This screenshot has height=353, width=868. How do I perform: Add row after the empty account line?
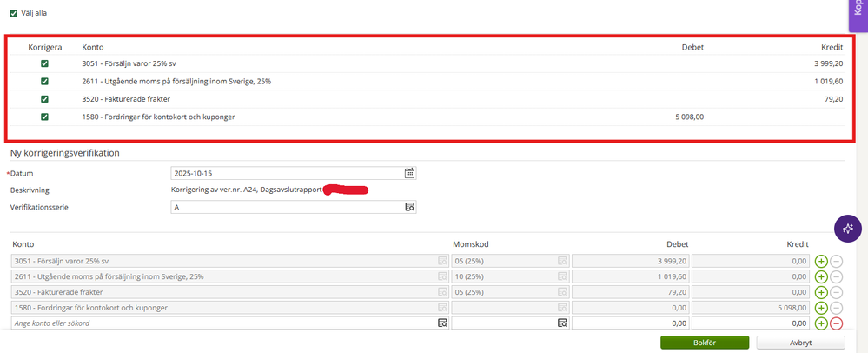821,323
